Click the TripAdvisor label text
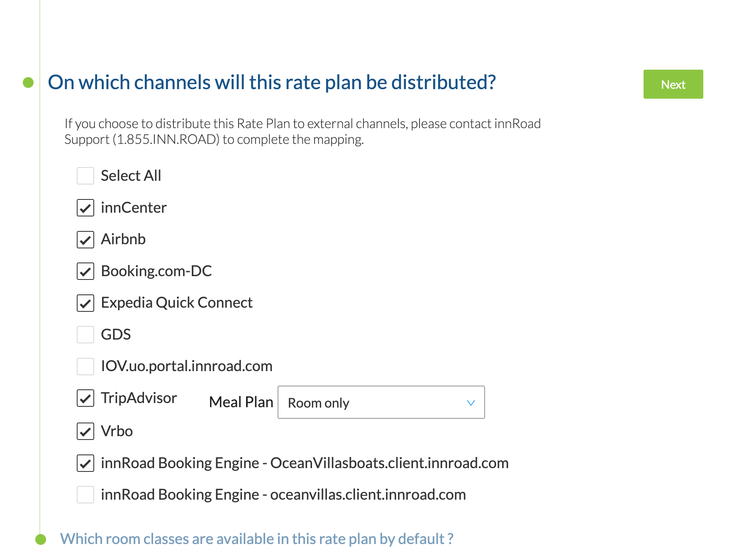The height and width of the screenshot is (549, 756). 139,398
